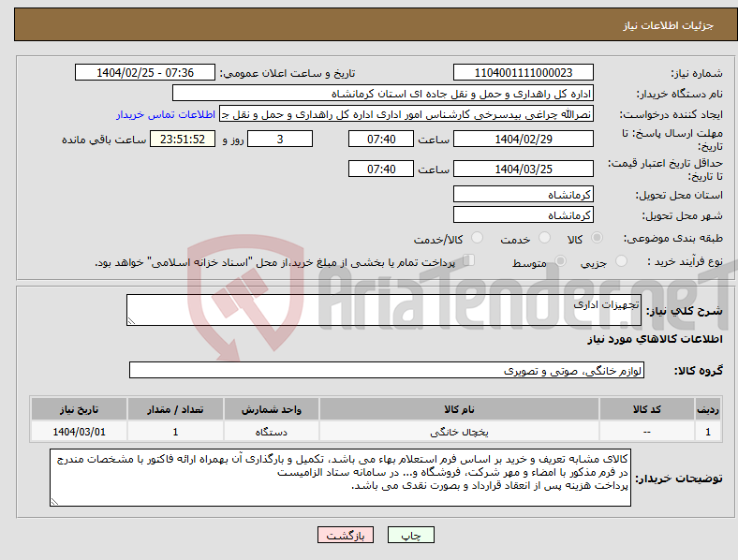Click the دستگاه unit cell
The width and height of the screenshot is (738, 560).
click(x=272, y=432)
